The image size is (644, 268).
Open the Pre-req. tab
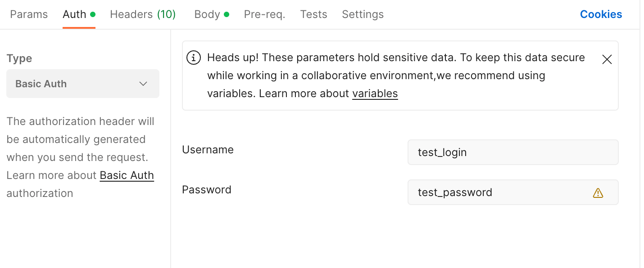tap(264, 14)
